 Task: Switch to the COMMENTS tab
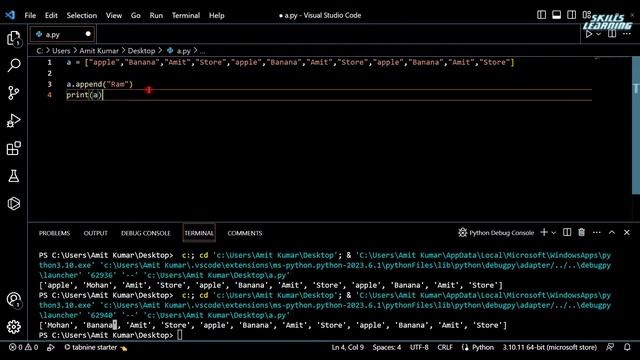pyautogui.click(x=244, y=233)
